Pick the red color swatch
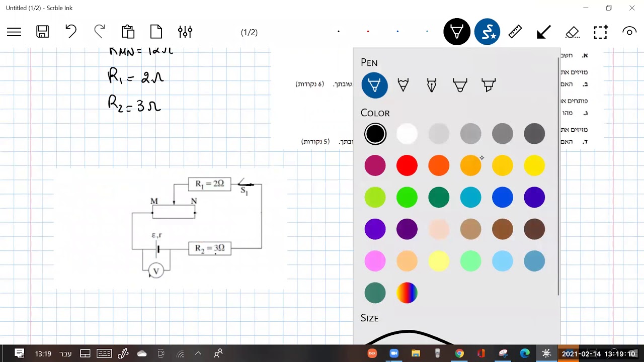This screenshot has width=644, height=362. (x=407, y=165)
